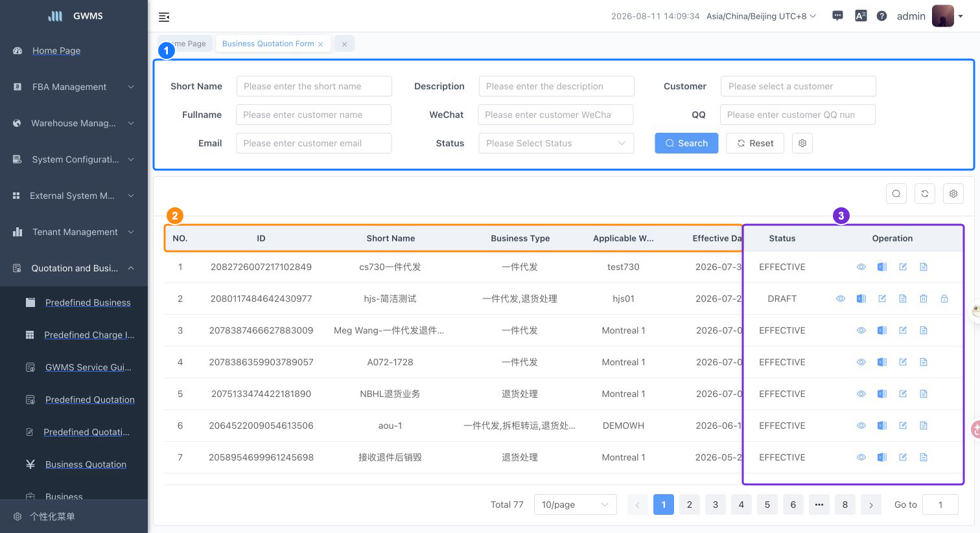Image resolution: width=980 pixels, height=533 pixels.
Task: Toggle table search magnifier icon
Action: pyautogui.click(x=896, y=194)
